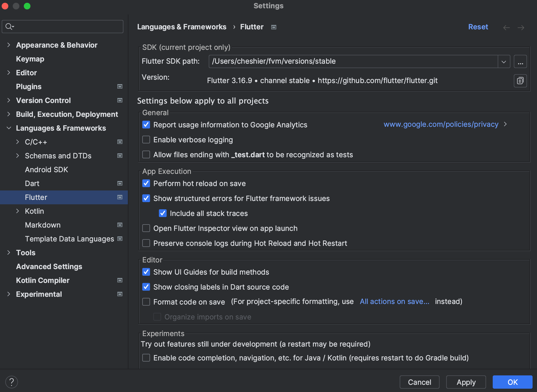Click the project-level icon next to Plugins
Viewport: 537px width, 392px height.
pyautogui.click(x=120, y=87)
